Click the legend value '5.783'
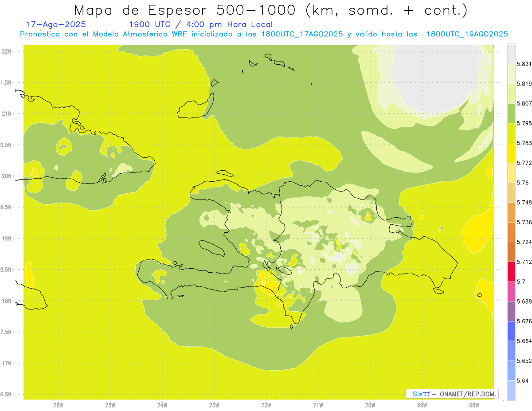 [x=524, y=143]
